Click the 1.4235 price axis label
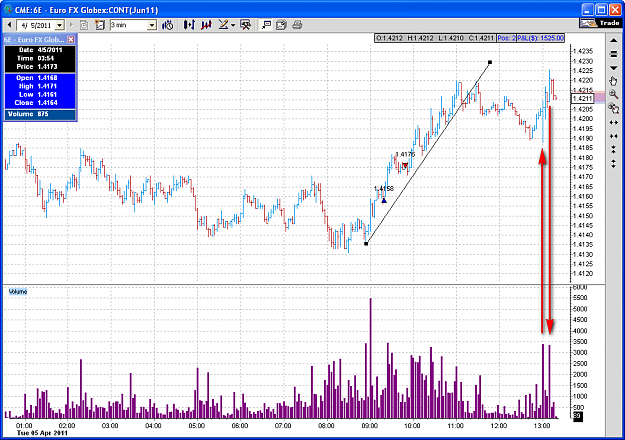The height and width of the screenshot is (440, 625). pos(583,51)
